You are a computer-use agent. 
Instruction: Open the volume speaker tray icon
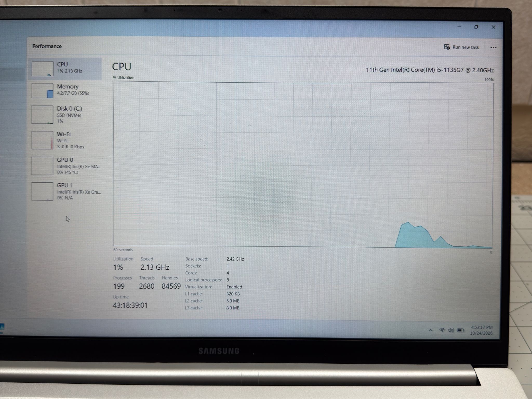tap(451, 330)
